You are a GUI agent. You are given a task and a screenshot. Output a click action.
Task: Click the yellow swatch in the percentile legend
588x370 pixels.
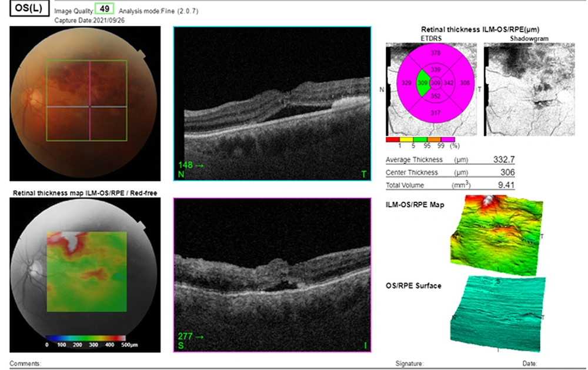point(406,139)
